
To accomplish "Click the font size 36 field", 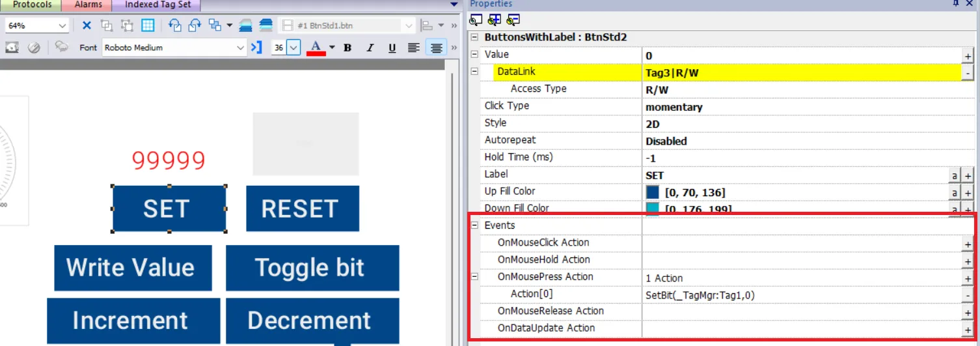I will tap(279, 48).
